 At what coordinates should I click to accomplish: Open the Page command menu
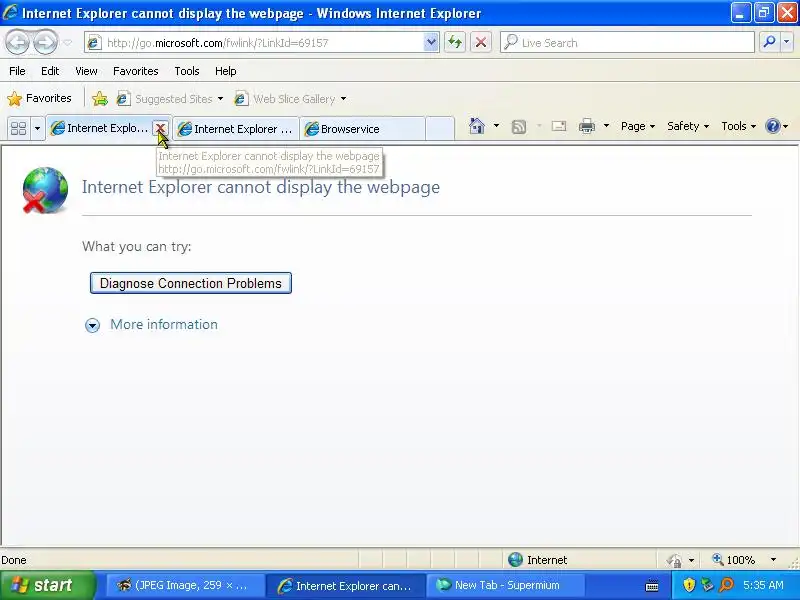click(638, 126)
